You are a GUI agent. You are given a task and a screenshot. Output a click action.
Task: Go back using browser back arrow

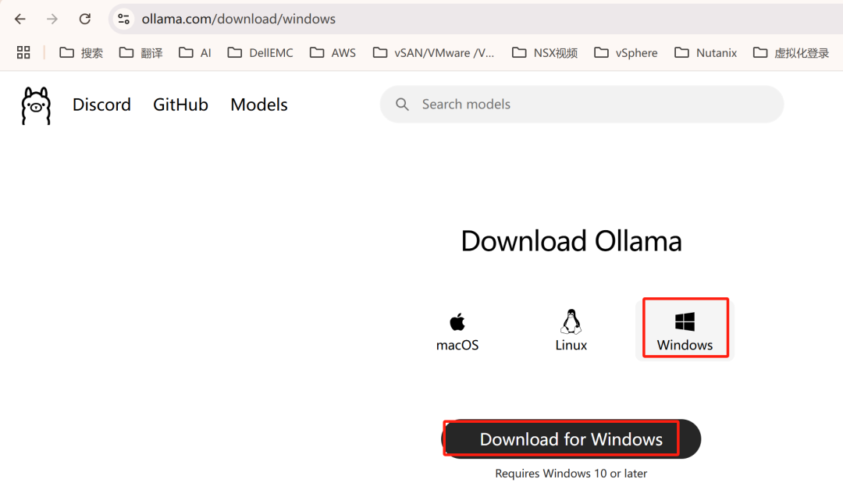pyautogui.click(x=20, y=20)
